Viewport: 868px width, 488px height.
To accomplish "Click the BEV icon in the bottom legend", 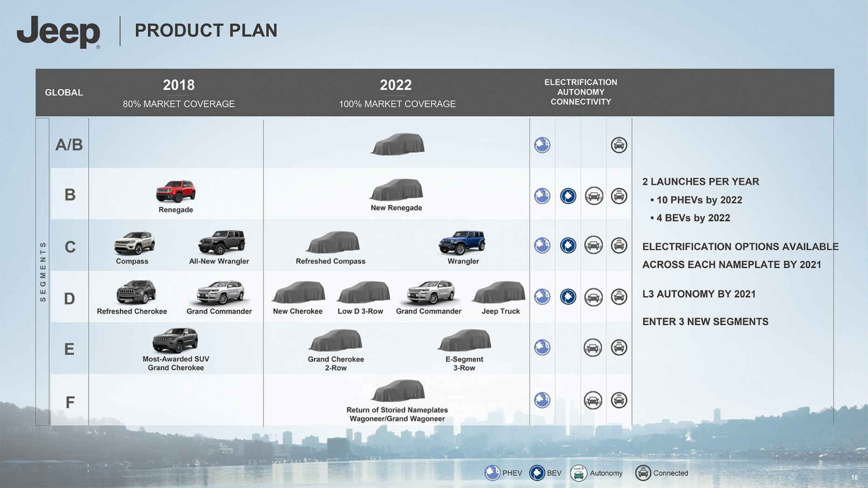I will pos(537,473).
